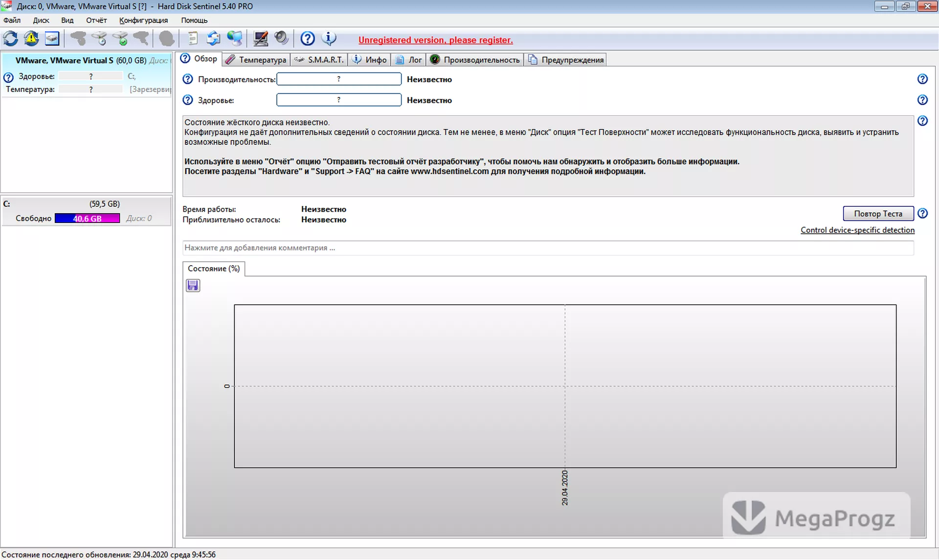
Task: Click the send report email icon
Action: click(x=213, y=38)
